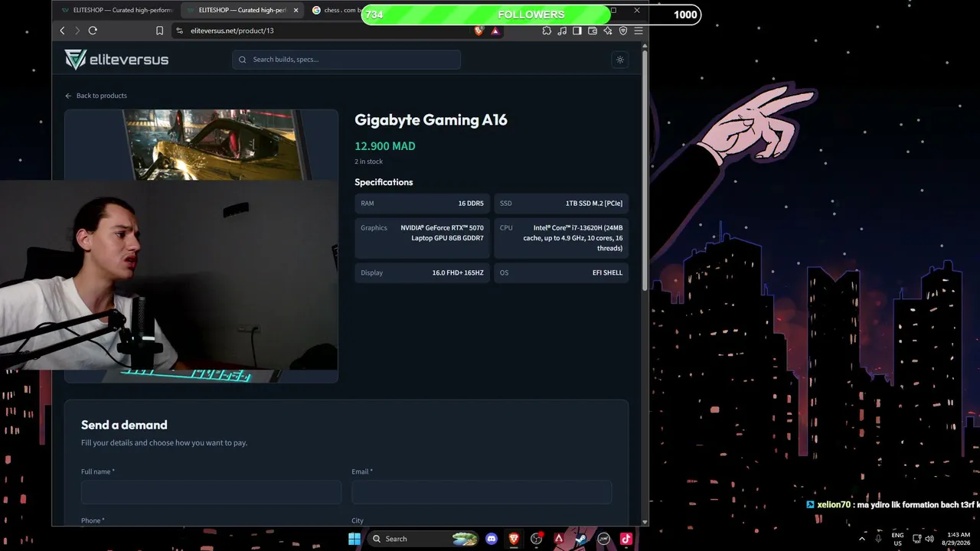Image resolution: width=980 pixels, height=551 pixels.
Task: Go back via Back to products link
Action: pos(96,96)
